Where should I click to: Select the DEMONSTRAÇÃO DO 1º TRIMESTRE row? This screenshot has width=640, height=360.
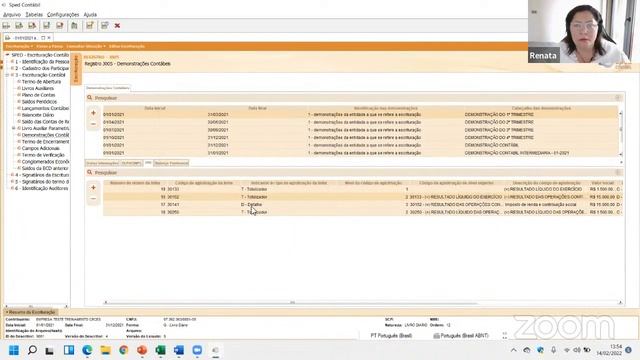click(361, 115)
